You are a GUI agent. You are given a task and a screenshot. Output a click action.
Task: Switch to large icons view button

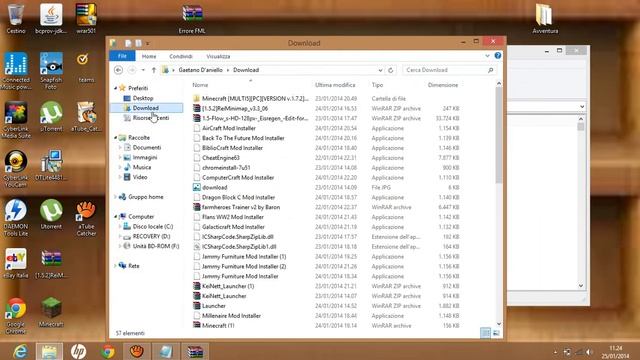pyautogui.click(x=496, y=333)
